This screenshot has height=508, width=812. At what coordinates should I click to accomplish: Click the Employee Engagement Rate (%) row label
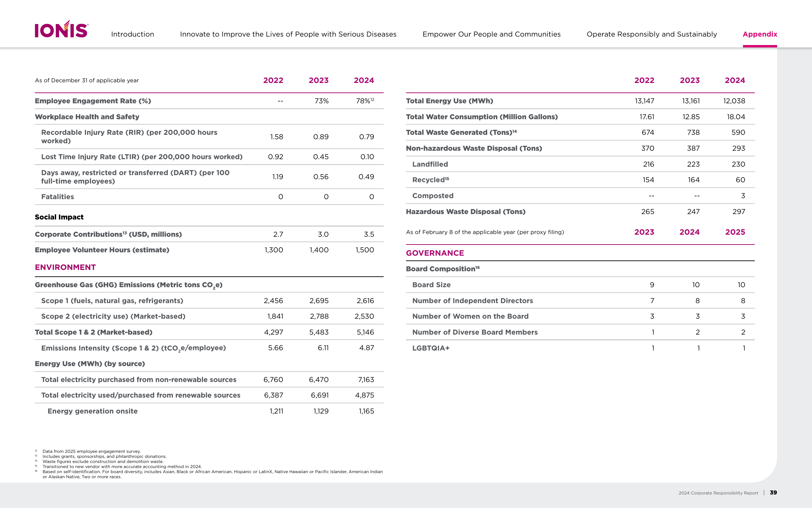pos(93,101)
